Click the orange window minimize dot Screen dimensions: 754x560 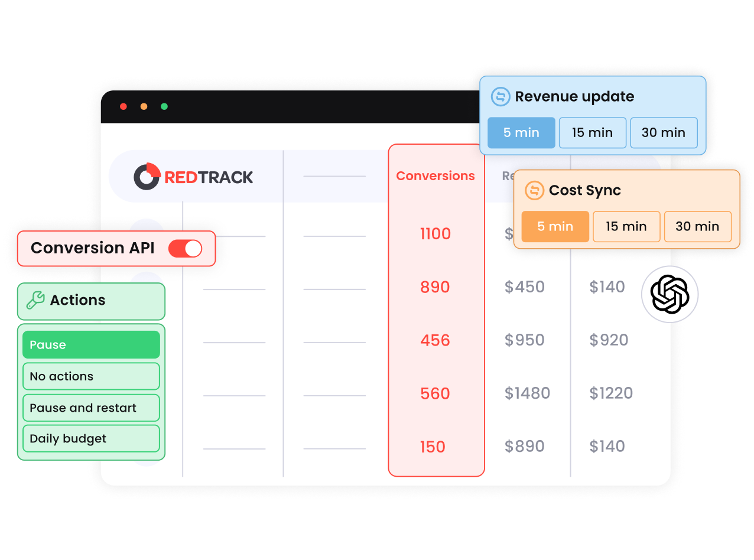coord(144,106)
